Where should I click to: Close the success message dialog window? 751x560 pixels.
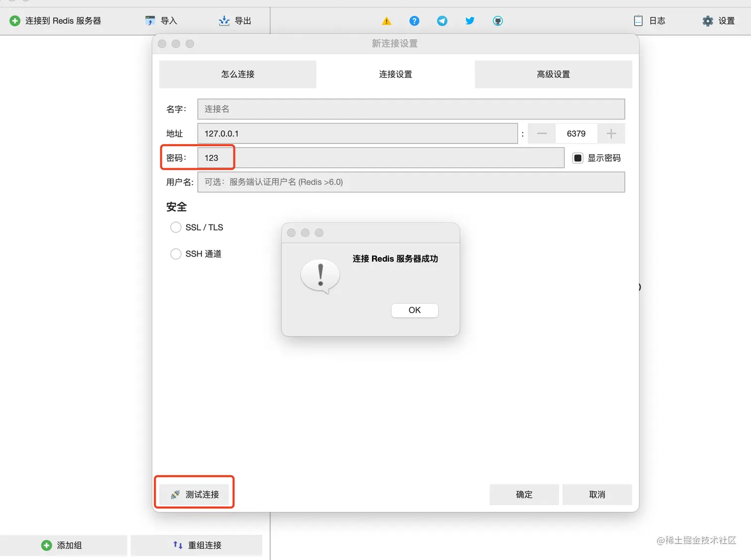(x=292, y=233)
